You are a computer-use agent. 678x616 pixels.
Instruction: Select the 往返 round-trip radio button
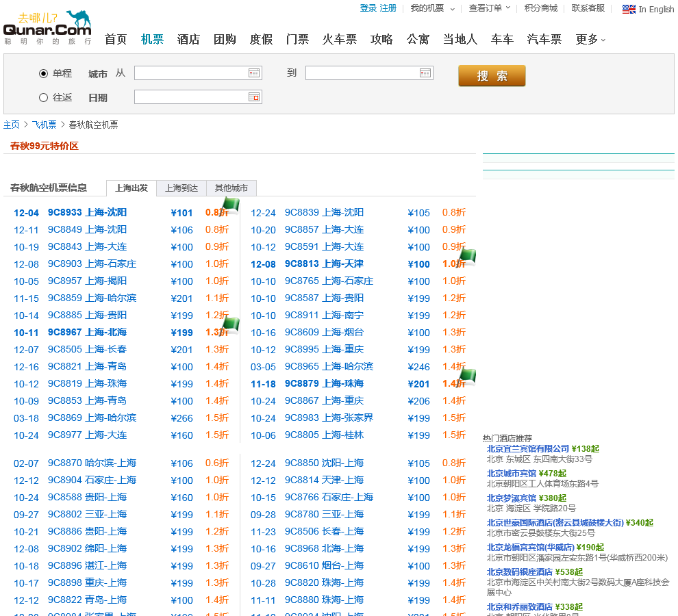tap(44, 97)
